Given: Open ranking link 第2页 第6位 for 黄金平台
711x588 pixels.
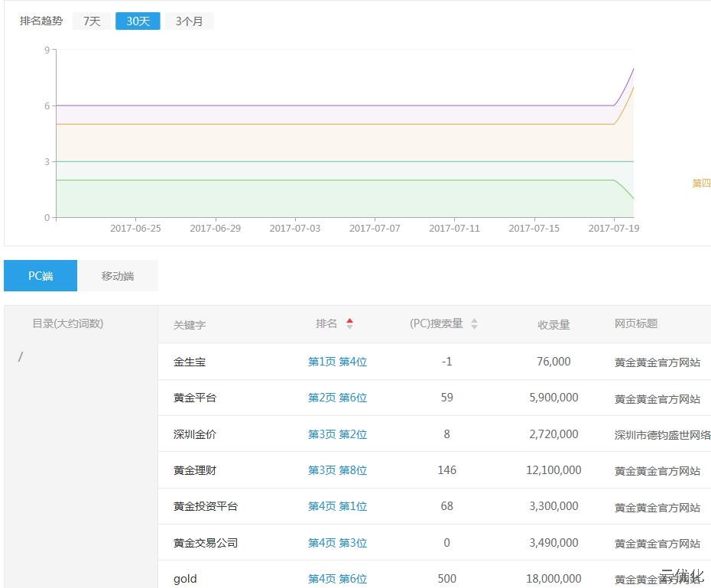Looking at the screenshot, I should click(337, 398).
